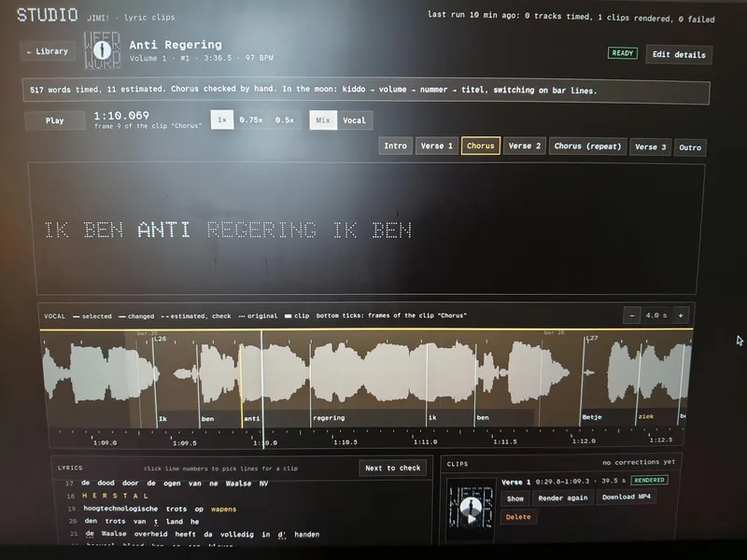Set playback speed to 0.75x

pos(251,119)
